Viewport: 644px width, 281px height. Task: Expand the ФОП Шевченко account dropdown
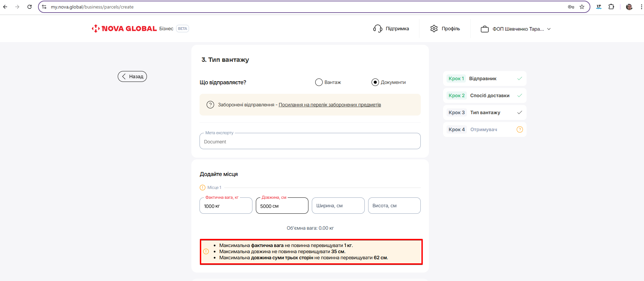(549, 29)
